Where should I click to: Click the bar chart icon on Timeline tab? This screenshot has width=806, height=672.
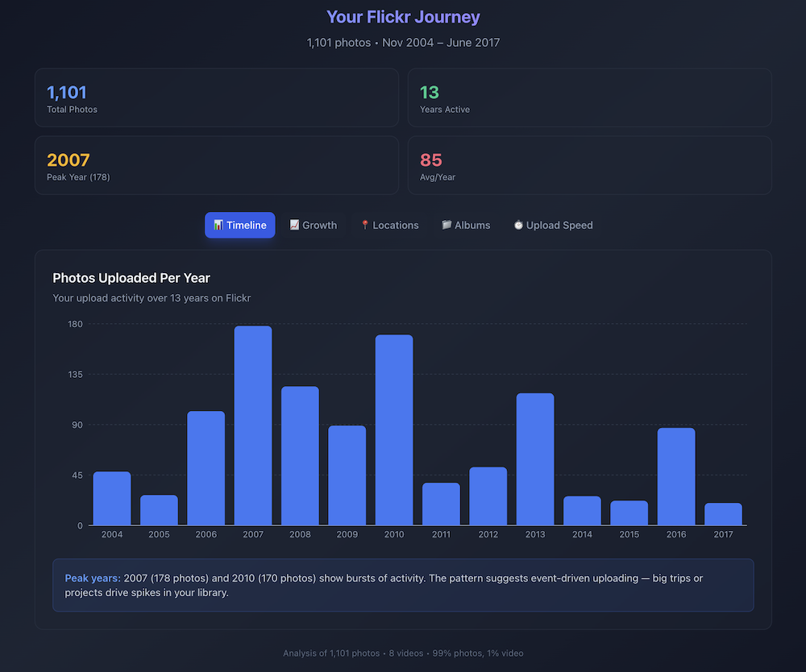(218, 226)
